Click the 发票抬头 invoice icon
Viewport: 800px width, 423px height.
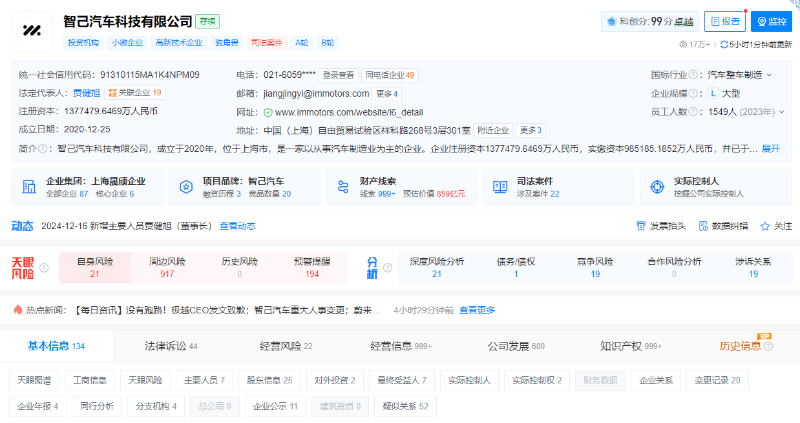click(641, 226)
